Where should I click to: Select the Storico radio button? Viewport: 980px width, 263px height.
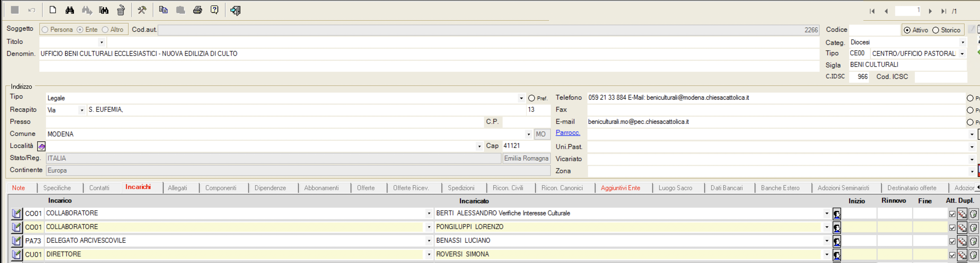(x=935, y=30)
